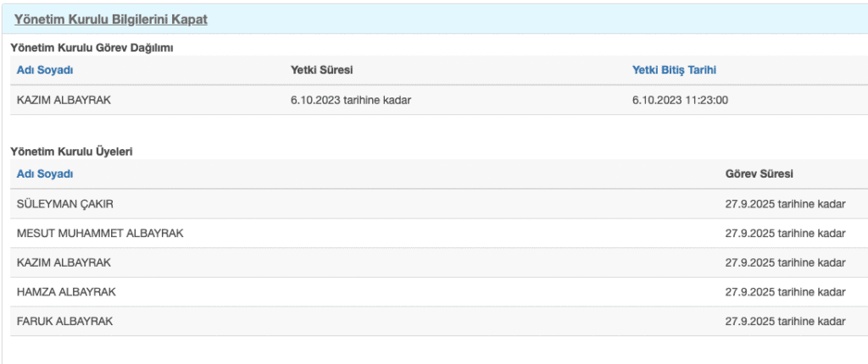The width and height of the screenshot is (868, 364).
Task: Select KAZIM ALBAYRAK in board members list
Action: tap(439, 262)
